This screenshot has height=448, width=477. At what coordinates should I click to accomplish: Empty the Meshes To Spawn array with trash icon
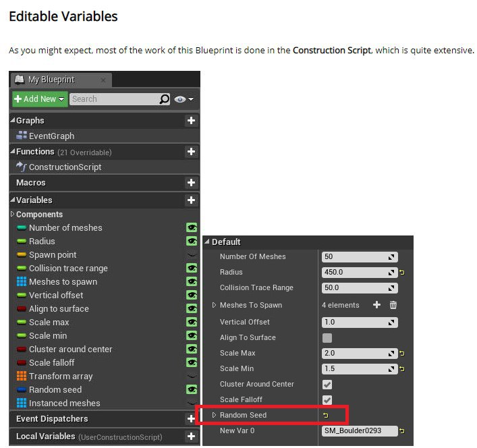coord(393,305)
